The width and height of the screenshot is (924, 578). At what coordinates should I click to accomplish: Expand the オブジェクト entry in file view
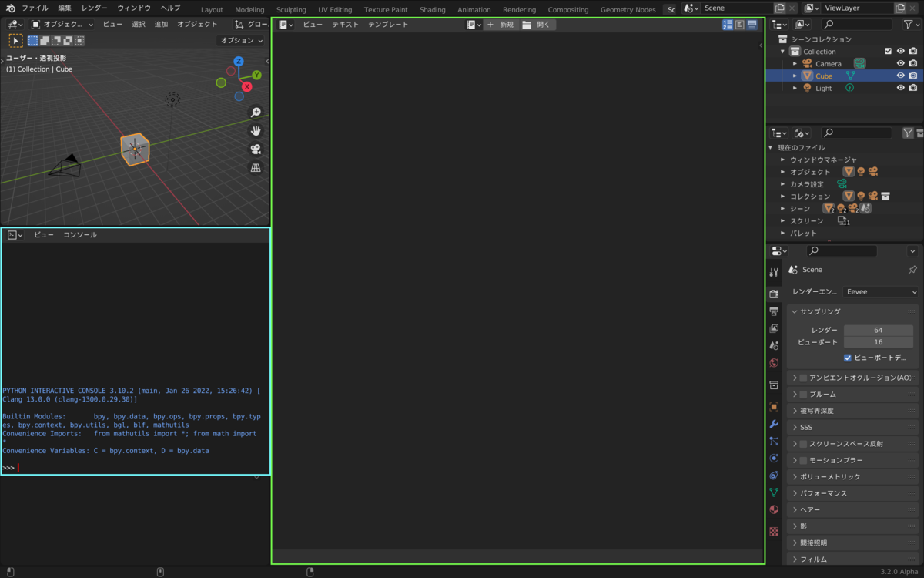pos(783,172)
